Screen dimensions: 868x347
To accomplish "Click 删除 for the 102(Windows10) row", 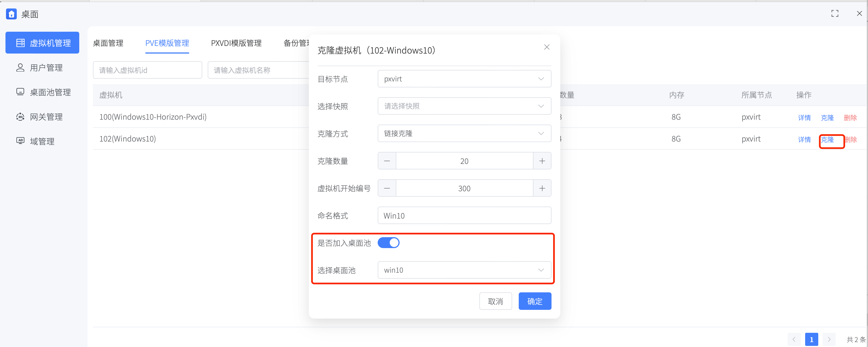I will pos(851,139).
